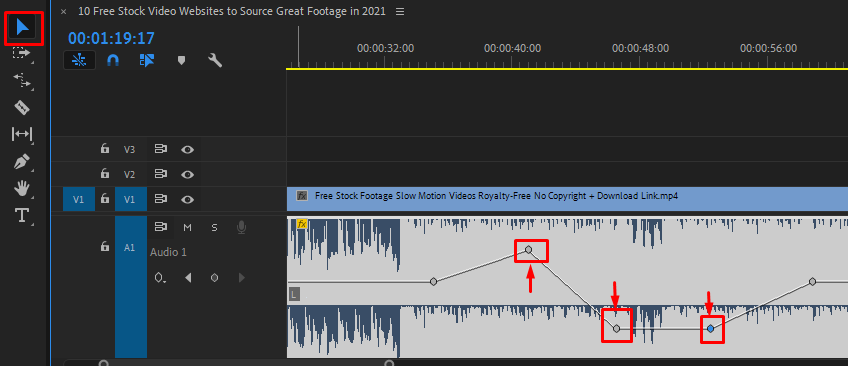The image size is (848, 366).
Task: Select the Pen tool
Action: pyautogui.click(x=22, y=161)
